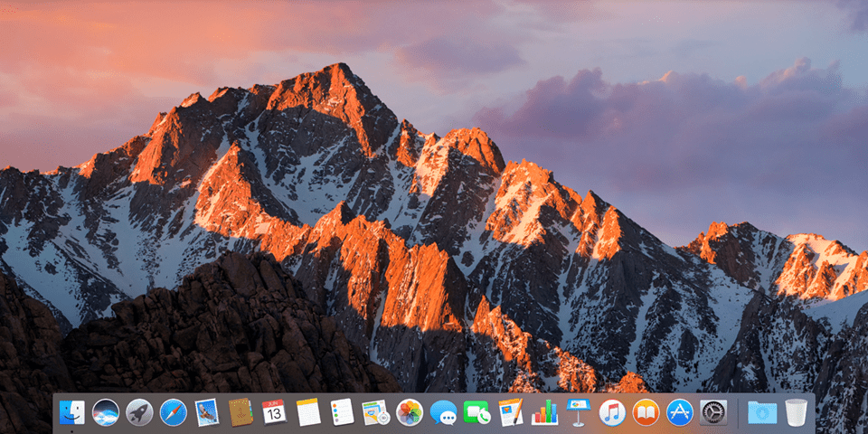Open the Trash in dock

(796, 412)
